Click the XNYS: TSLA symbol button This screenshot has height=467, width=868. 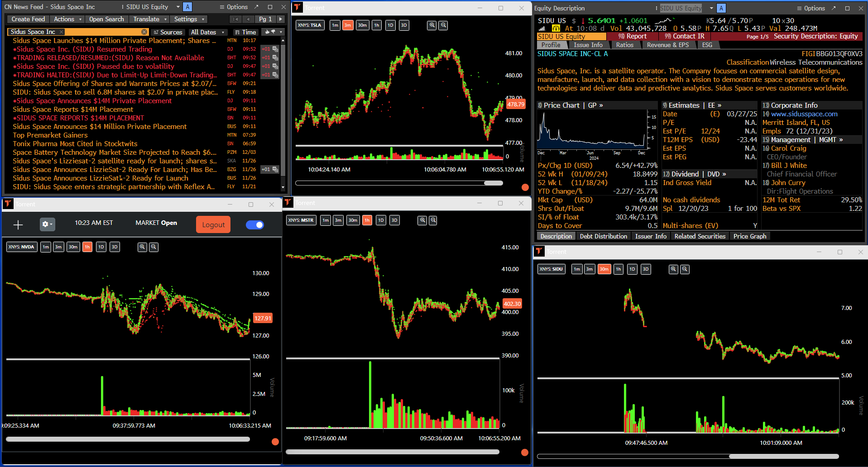[309, 25]
